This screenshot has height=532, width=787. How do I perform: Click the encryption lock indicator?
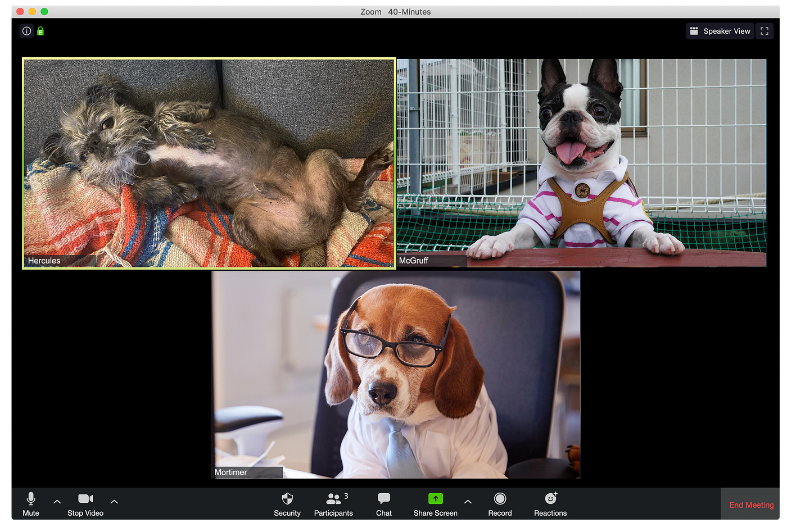(40, 31)
